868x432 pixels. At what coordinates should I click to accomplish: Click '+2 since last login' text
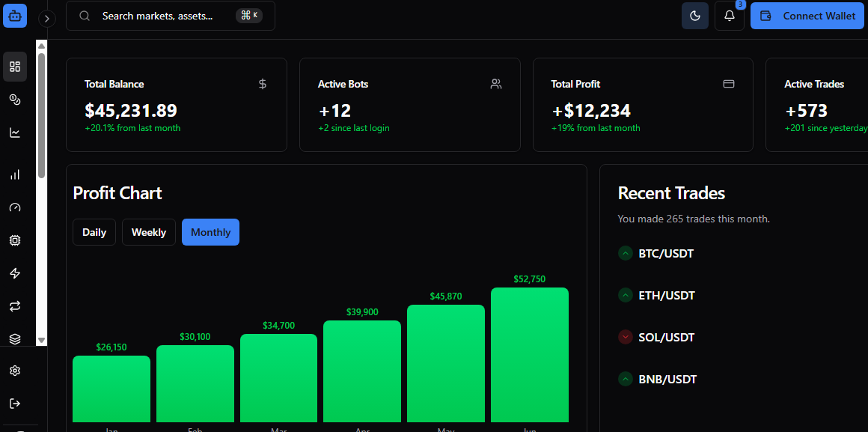pyautogui.click(x=354, y=128)
